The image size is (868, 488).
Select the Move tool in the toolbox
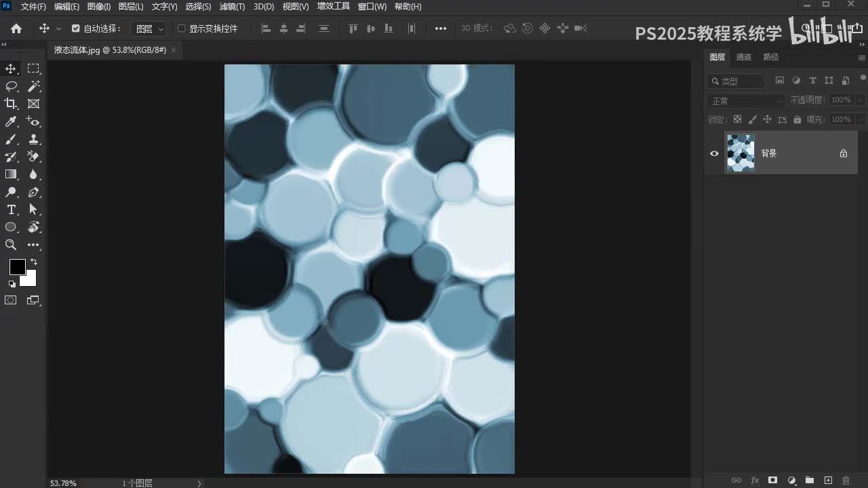pos(11,68)
